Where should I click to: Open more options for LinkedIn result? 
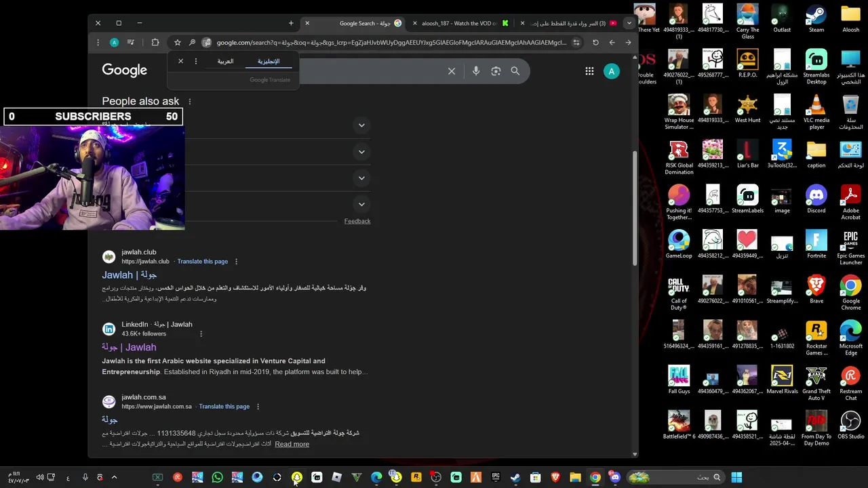[x=201, y=333]
